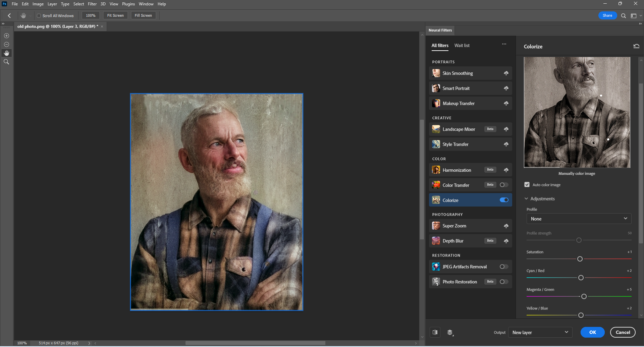Select the zoom in tool in left toolbar
Image resolution: width=644 pixels, height=347 pixels.
tap(6, 36)
